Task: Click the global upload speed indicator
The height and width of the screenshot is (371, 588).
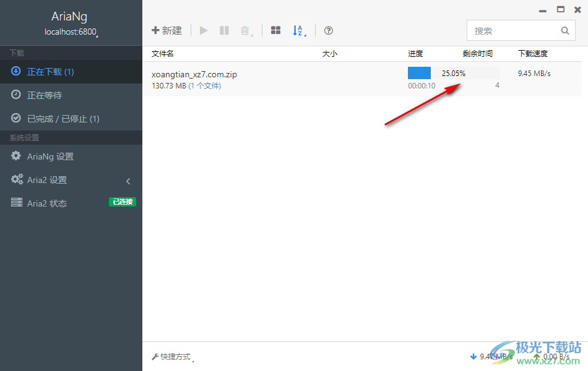Action: click(x=551, y=356)
